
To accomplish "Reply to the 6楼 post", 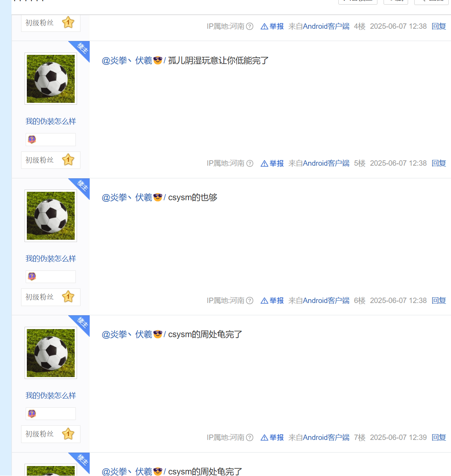I will tap(439, 301).
